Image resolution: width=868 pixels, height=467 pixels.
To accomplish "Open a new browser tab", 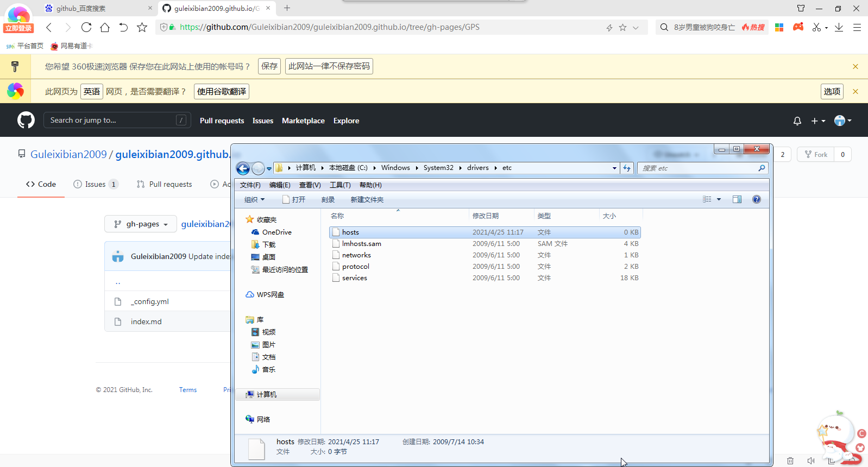I will click(287, 8).
